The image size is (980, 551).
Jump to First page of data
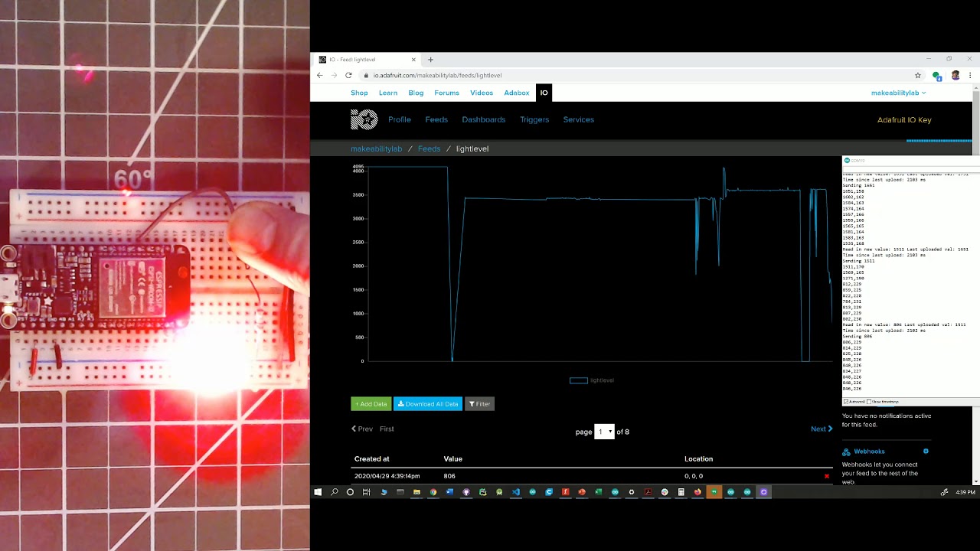(x=387, y=429)
